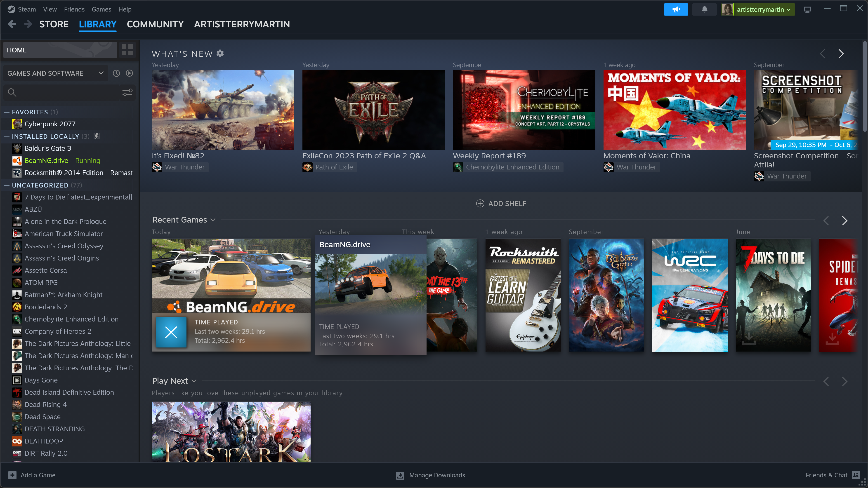Collapse the Favorites category
Viewport: 868px width, 488px height.
coord(7,112)
